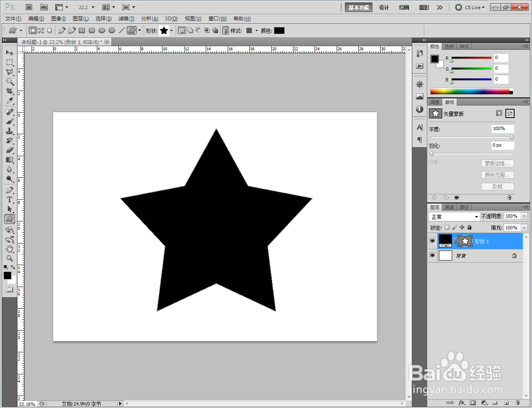
Task: Open the 文件(F) menu
Action: pyautogui.click(x=13, y=19)
